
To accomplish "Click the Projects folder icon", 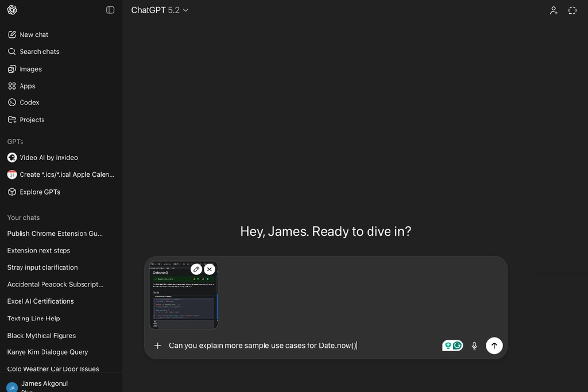I will (12, 119).
